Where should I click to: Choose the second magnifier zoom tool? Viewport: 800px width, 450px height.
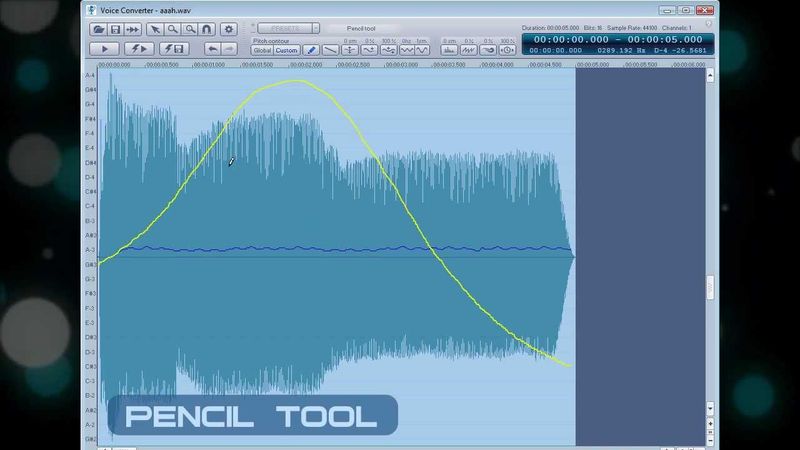click(190, 29)
